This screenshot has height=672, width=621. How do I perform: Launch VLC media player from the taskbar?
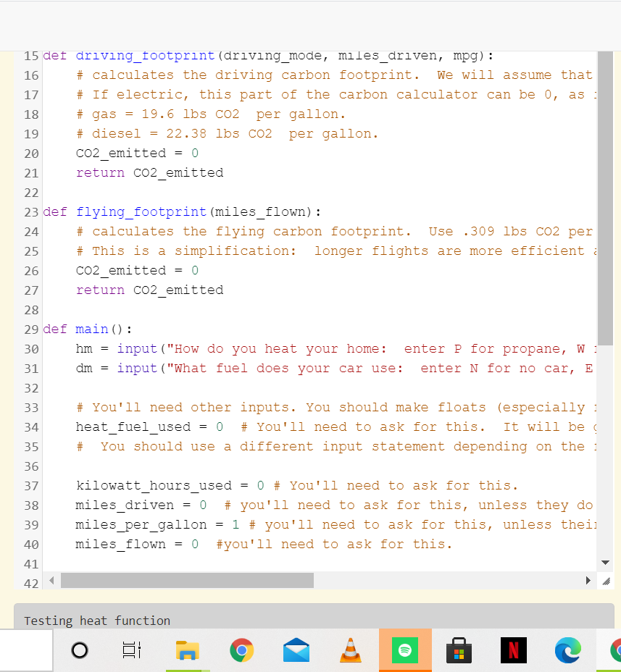pos(350,650)
